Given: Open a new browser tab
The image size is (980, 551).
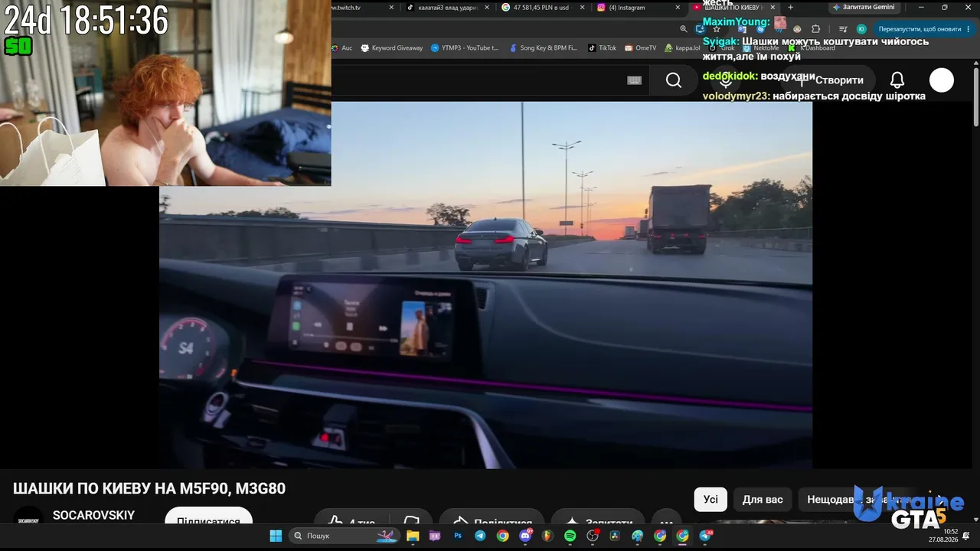Looking at the screenshot, I should tap(791, 8).
